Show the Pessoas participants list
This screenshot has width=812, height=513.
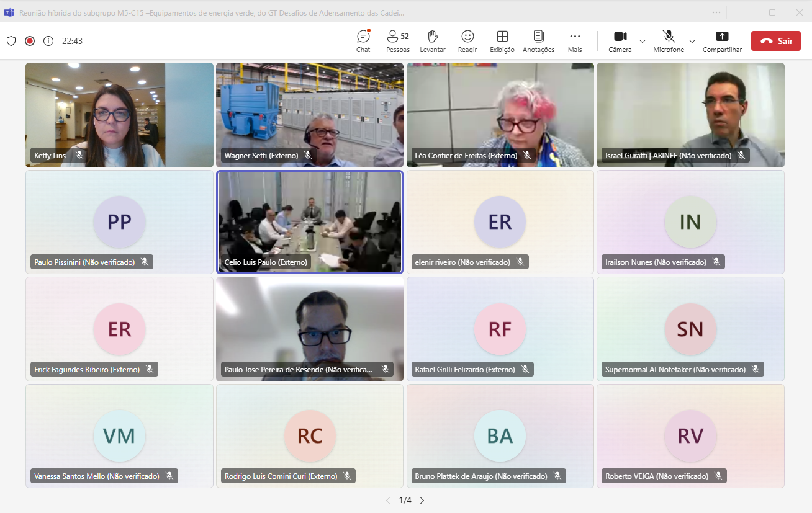(x=397, y=40)
